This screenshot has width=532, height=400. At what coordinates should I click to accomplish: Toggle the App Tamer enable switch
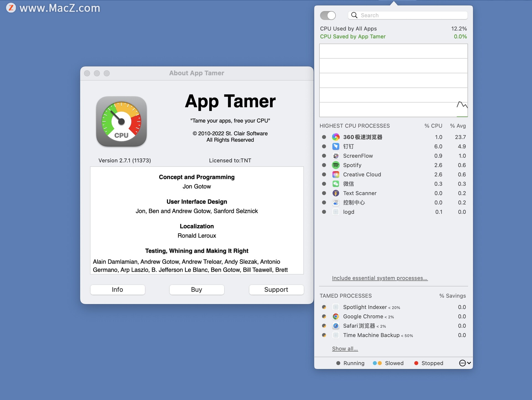328,16
